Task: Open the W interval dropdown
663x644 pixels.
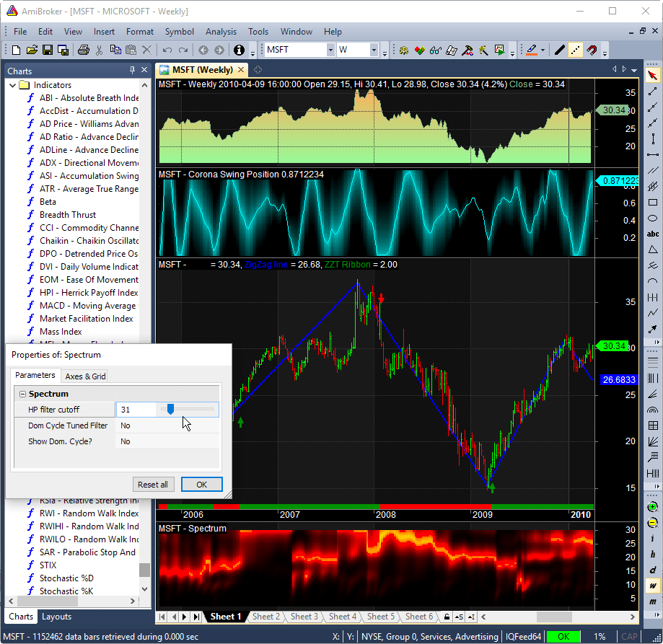Action: point(374,50)
